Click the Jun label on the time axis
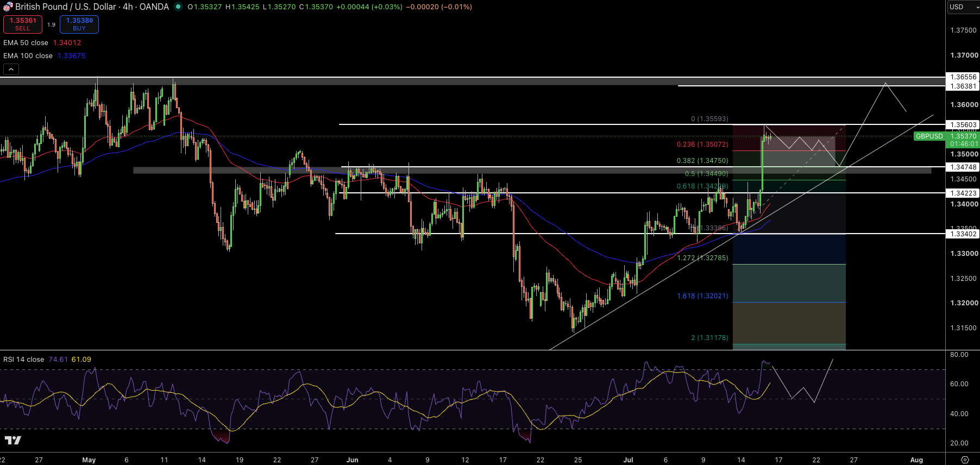Image resolution: width=980 pixels, height=465 pixels. click(352, 460)
